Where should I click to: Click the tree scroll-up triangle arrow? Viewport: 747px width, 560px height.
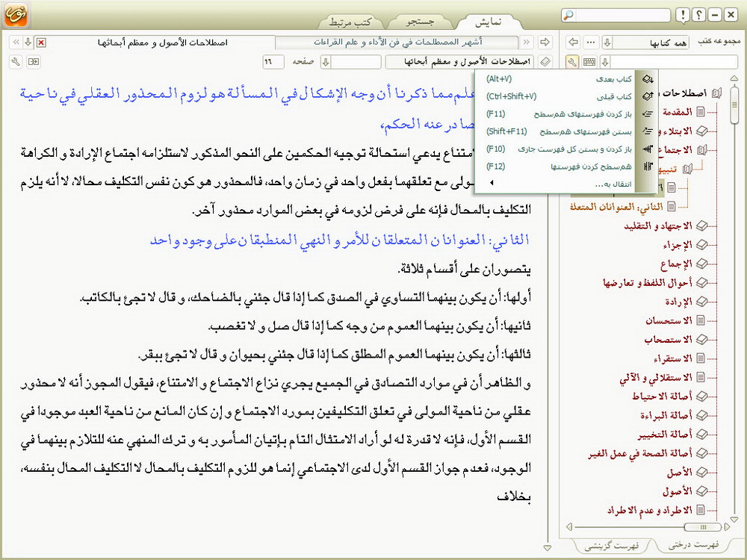point(734,78)
